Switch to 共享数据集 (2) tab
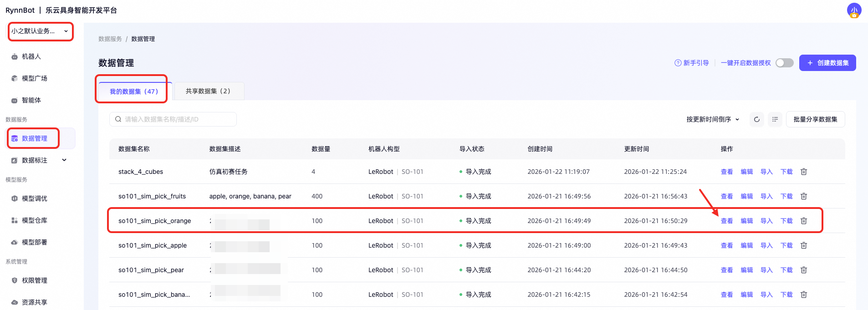The image size is (868, 310). click(209, 91)
